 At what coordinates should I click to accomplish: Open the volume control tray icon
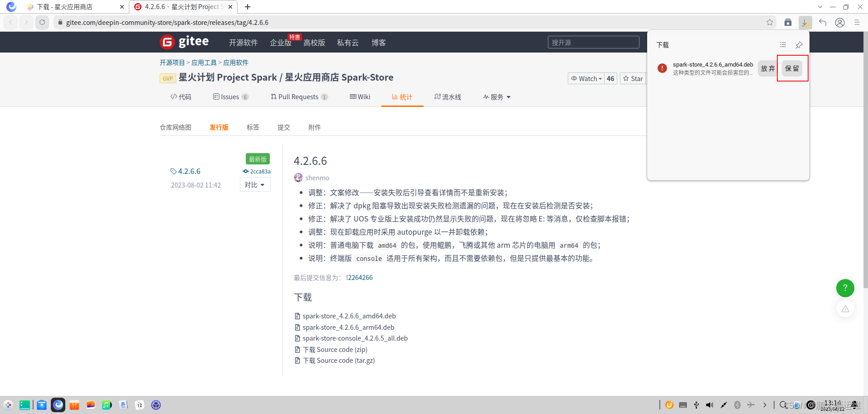click(x=710, y=405)
